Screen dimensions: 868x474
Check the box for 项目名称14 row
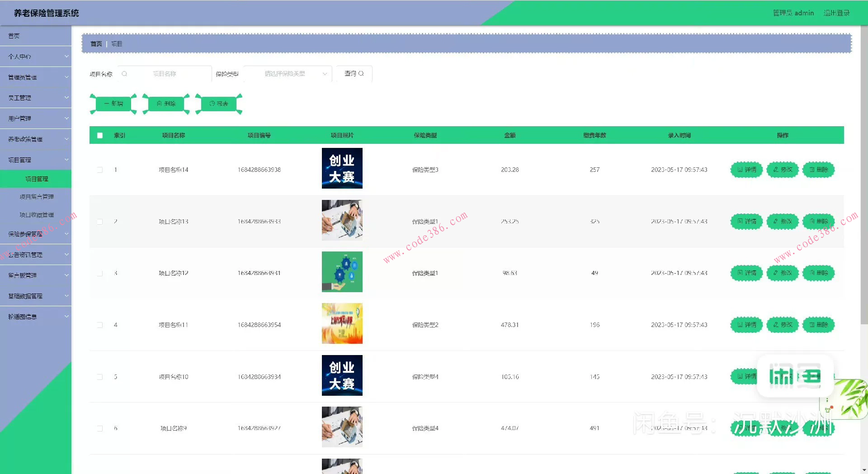tap(100, 170)
